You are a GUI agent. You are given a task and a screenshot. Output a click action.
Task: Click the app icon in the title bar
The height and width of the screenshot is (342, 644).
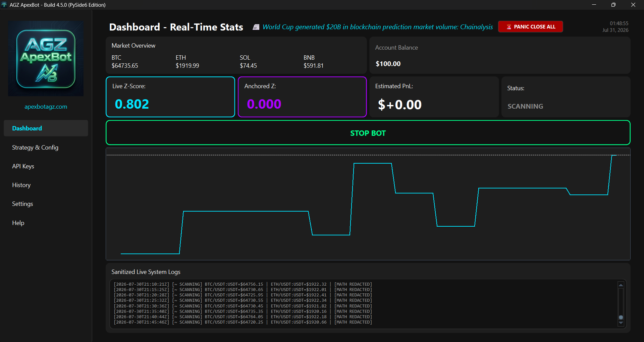(x=4, y=5)
